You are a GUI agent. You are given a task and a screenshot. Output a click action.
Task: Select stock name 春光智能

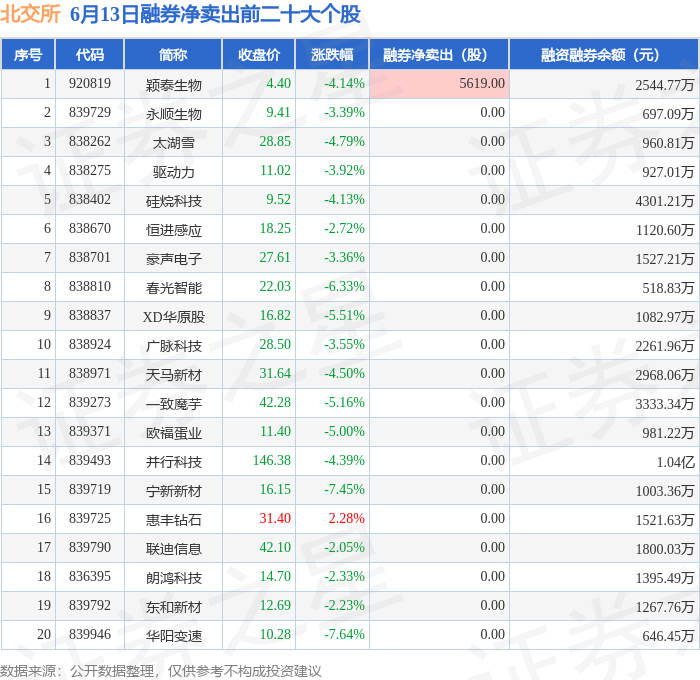click(174, 288)
